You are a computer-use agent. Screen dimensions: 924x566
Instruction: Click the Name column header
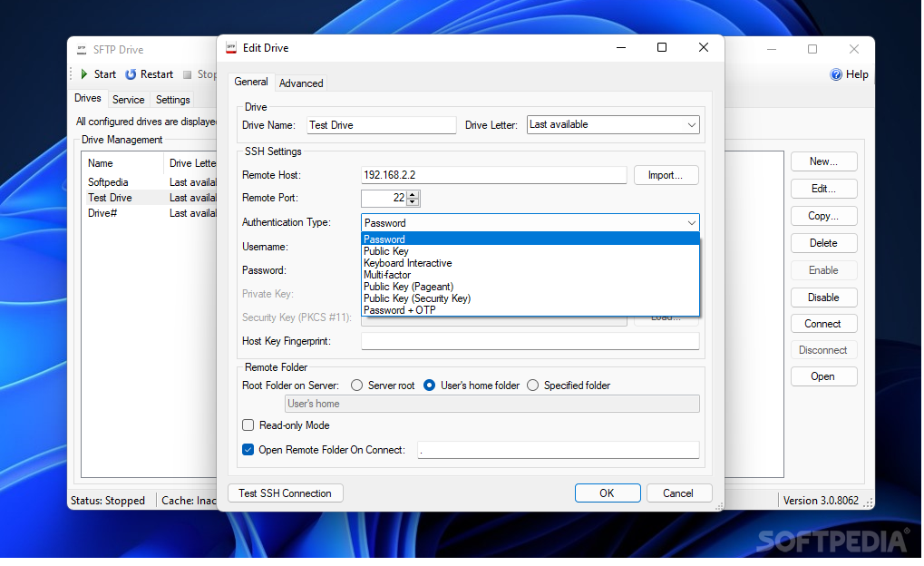122,163
